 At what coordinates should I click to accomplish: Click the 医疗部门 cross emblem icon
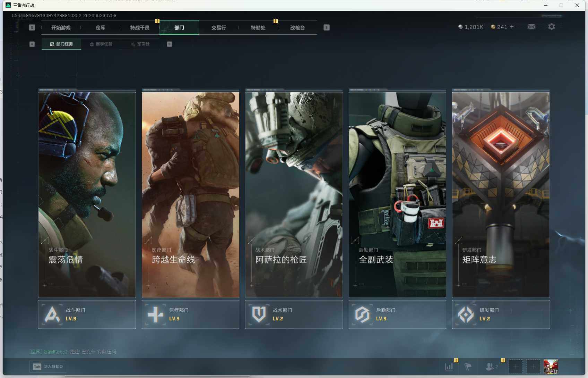pos(155,314)
